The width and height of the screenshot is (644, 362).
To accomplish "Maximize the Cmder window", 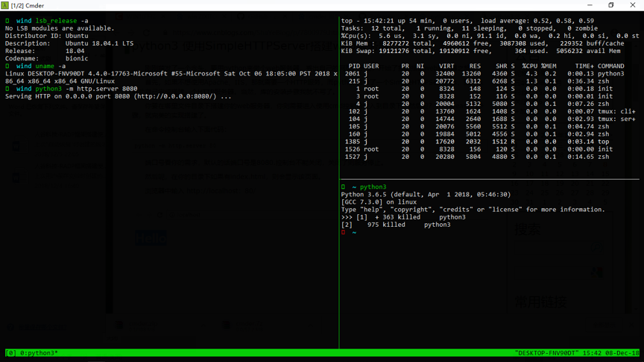I will click(611, 5).
